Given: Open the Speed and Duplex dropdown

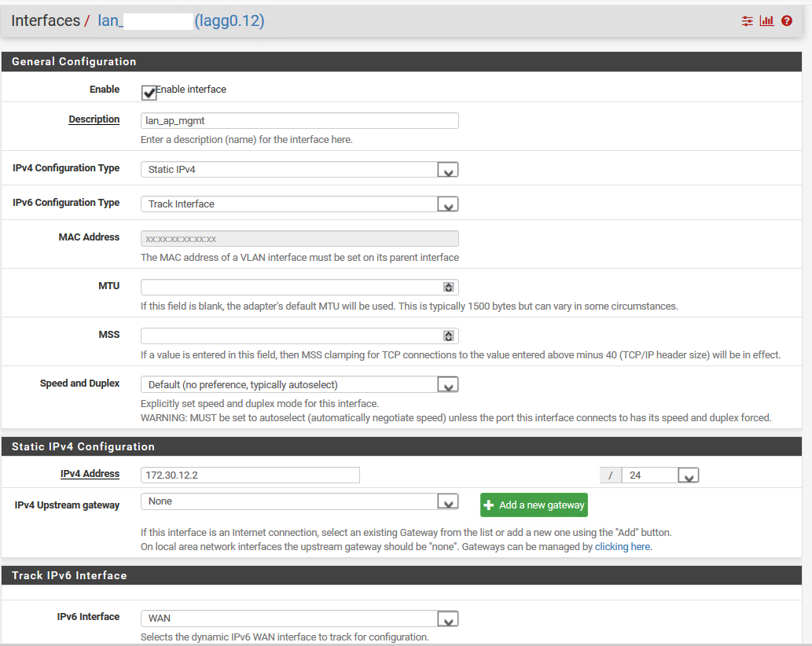Looking at the screenshot, I should pos(447,384).
